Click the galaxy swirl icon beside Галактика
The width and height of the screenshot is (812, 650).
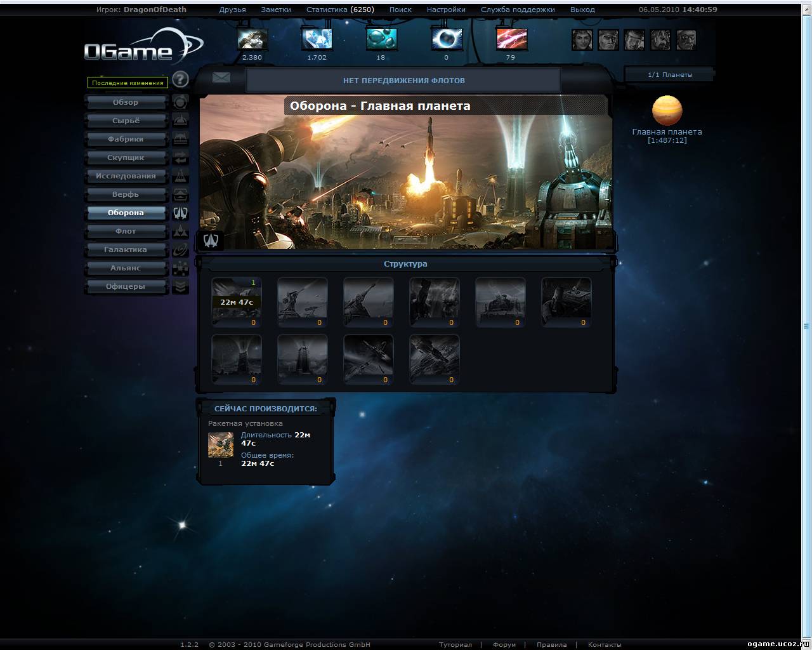(180, 249)
